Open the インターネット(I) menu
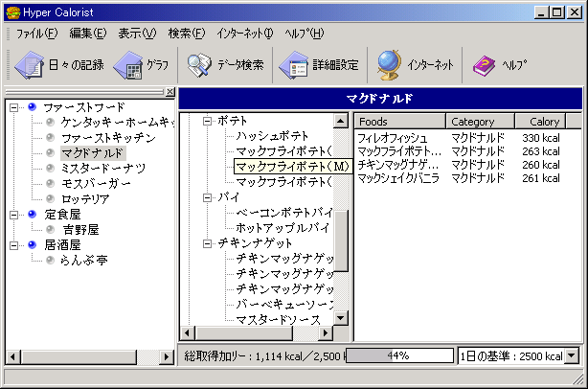 [245, 34]
